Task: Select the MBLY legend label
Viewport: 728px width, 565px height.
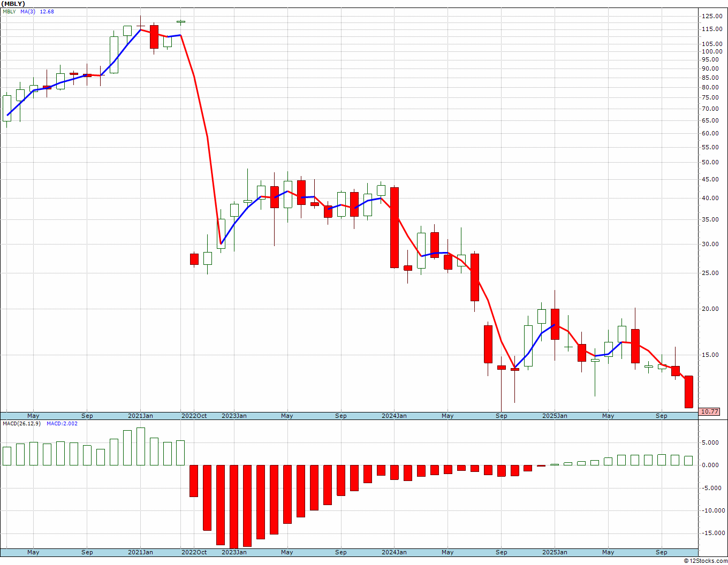Action: point(9,11)
